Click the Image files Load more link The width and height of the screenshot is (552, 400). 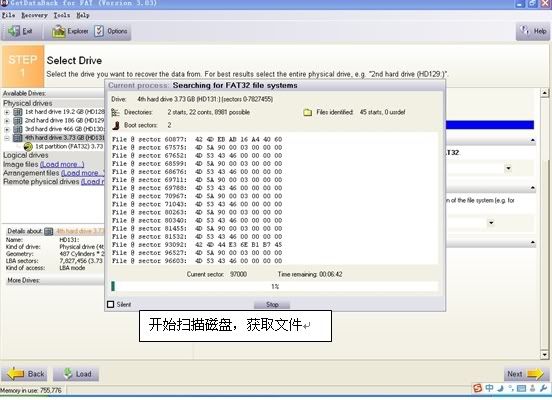tap(62, 164)
